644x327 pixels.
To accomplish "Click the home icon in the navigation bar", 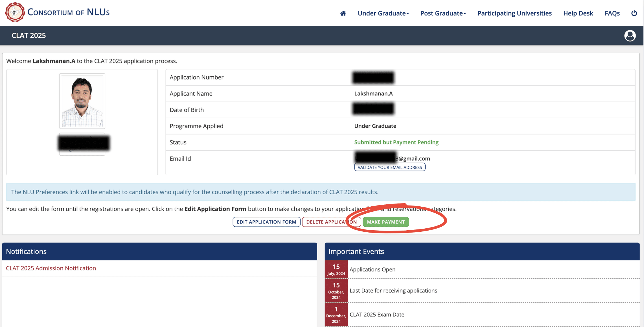I will 343,13.
